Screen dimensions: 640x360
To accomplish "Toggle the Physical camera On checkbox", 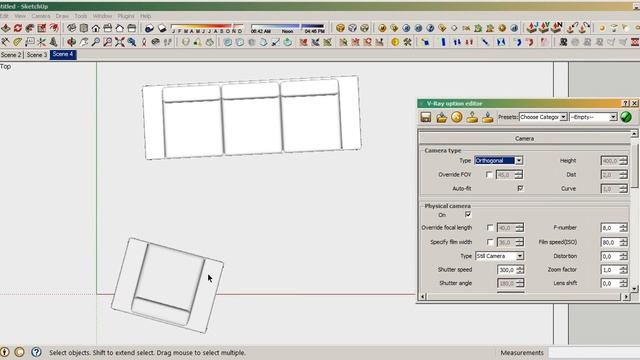I will [468, 214].
